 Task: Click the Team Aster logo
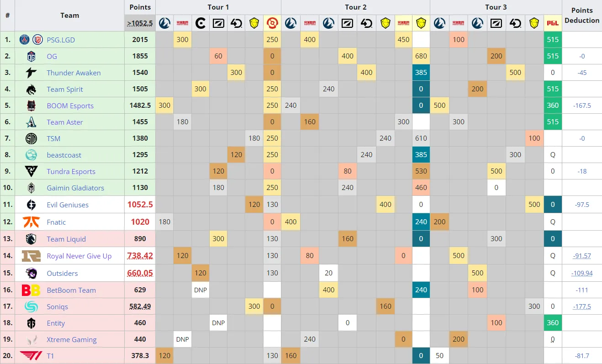coord(31,122)
